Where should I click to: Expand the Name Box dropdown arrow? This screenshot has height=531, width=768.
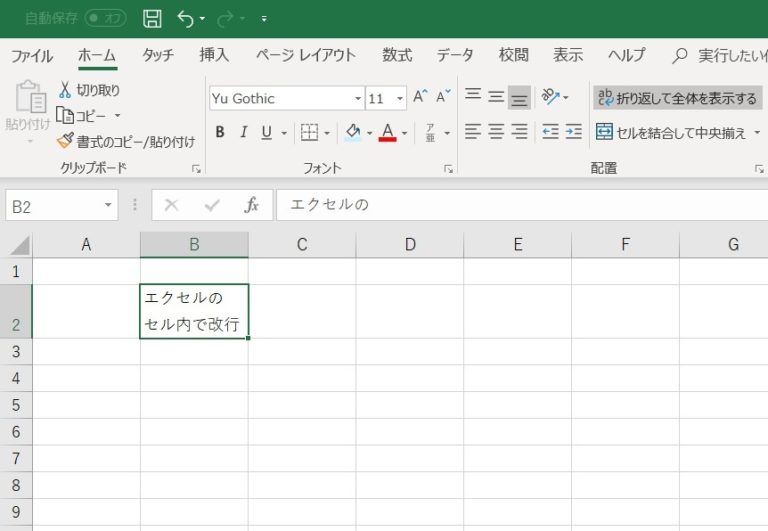(108, 206)
